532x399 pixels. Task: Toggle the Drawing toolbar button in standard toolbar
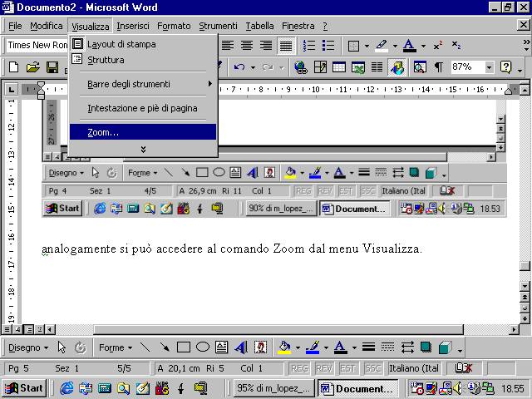pos(397,67)
